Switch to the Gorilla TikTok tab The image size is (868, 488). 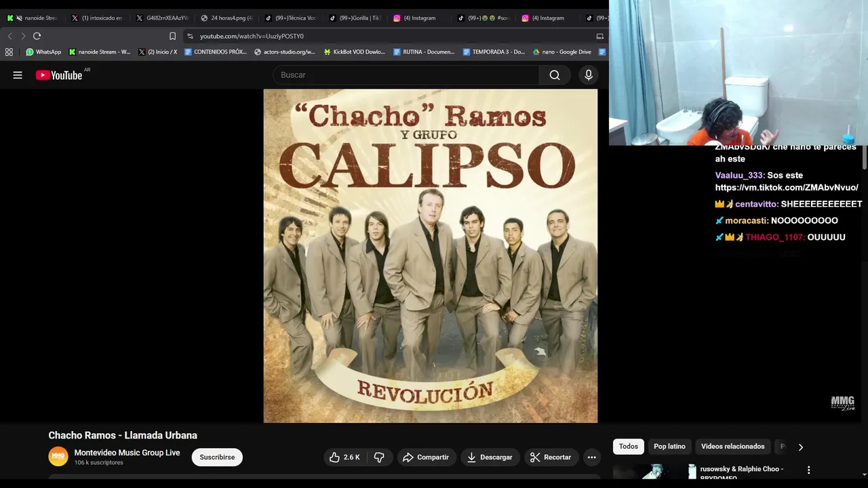(357, 18)
